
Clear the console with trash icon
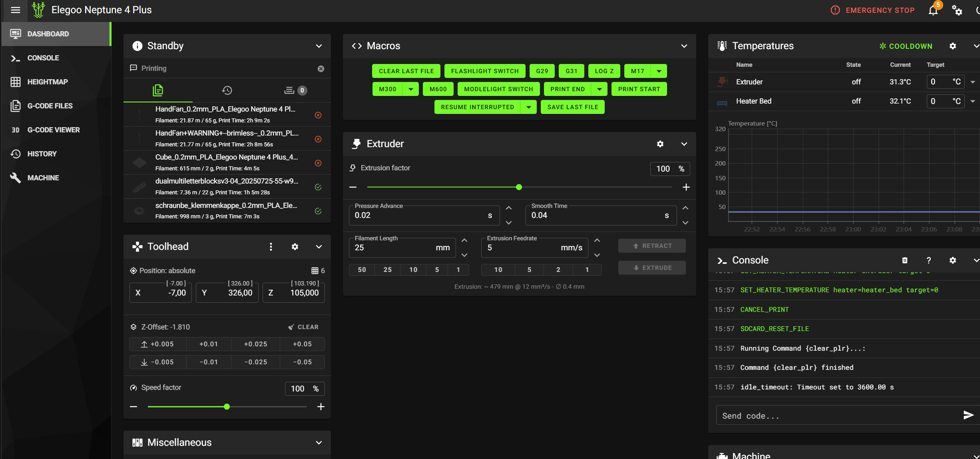click(905, 260)
